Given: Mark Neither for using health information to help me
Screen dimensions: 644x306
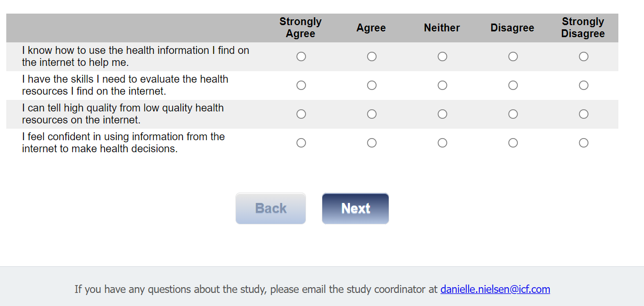Looking at the screenshot, I should pos(442,56).
